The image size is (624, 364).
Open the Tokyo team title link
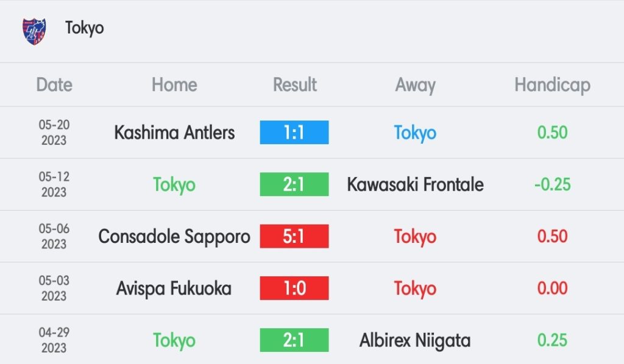(85, 28)
